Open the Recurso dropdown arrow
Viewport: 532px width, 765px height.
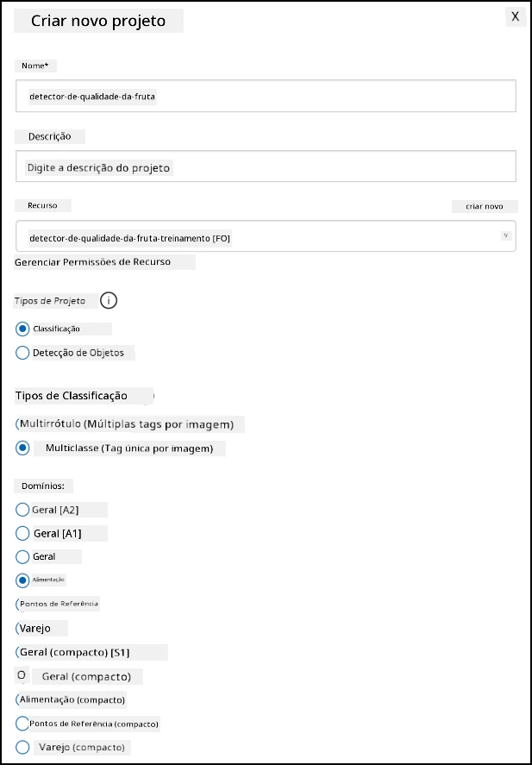(x=505, y=235)
